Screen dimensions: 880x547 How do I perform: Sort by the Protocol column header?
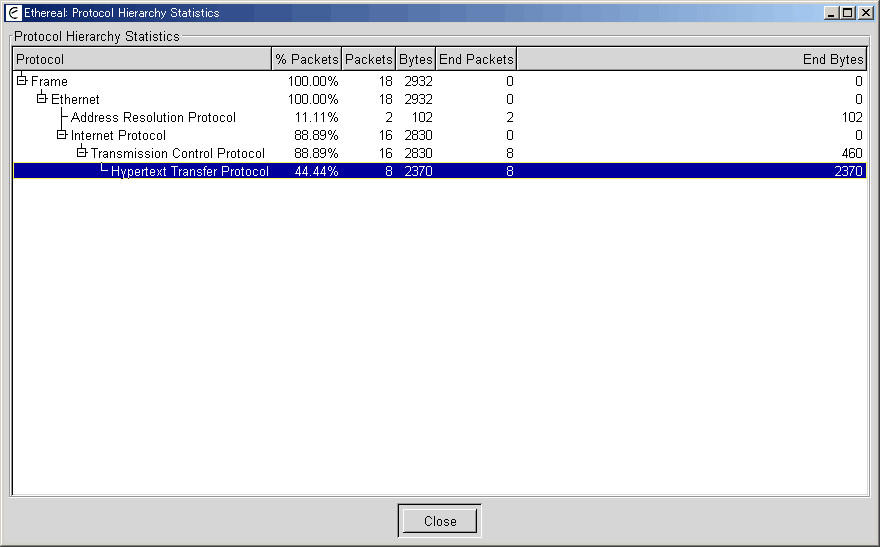click(x=142, y=59)
